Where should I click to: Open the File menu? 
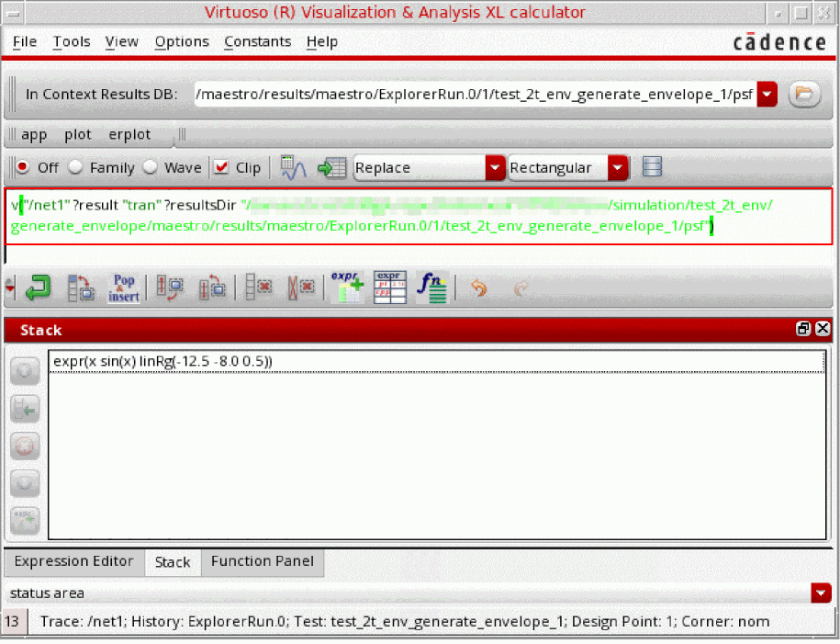click(x=25, y=41)
